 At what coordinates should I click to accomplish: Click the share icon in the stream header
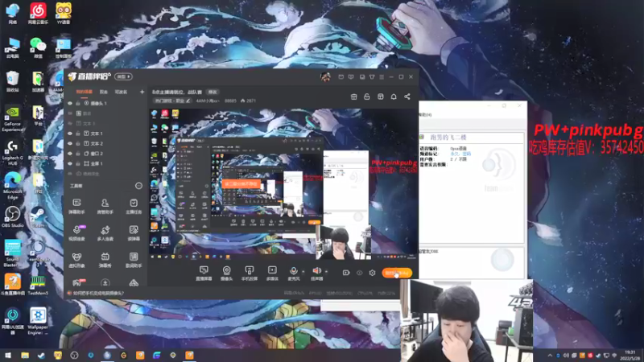pos(407,97)
